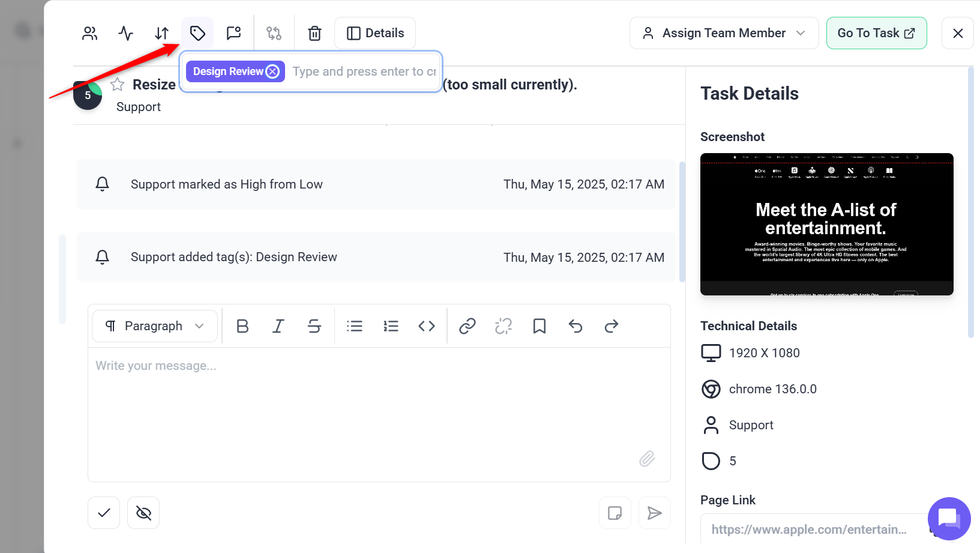This screenshot has width=980, height=553.
Task: Delete task with trash icon
Action: pos(314,33)
